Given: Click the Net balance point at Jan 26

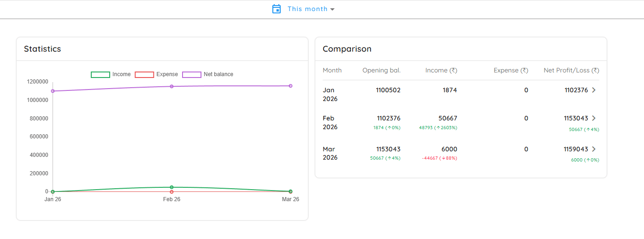Looking at the screenshot, I should [x=53, y=91].
